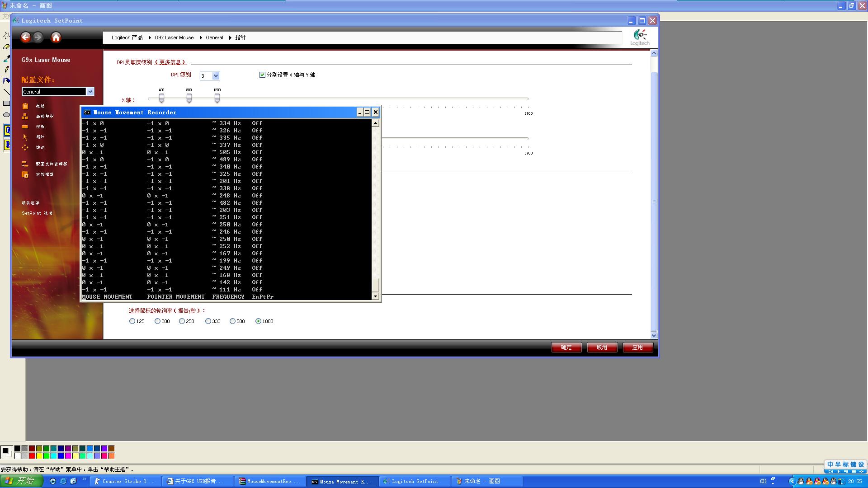Click the 应用 (Apply) button
This screenshot has height=488, width=868.
pyautogui.click(x=638, y=347)
